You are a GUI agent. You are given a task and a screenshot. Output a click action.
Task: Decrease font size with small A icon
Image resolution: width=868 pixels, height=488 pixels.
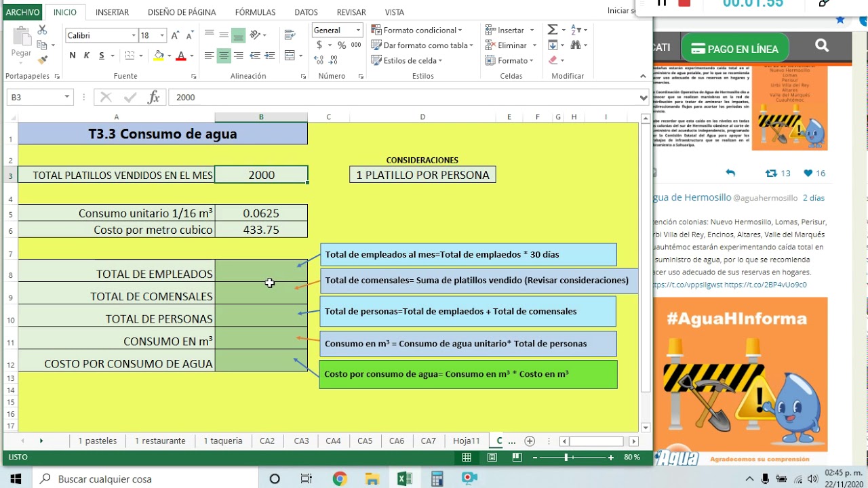click(189, 35)
